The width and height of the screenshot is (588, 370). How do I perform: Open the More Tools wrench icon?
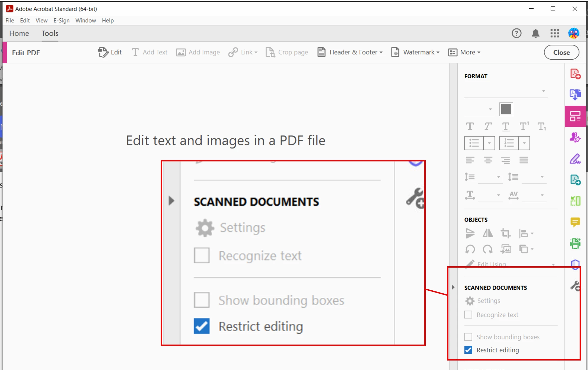[x=575, y=286]
